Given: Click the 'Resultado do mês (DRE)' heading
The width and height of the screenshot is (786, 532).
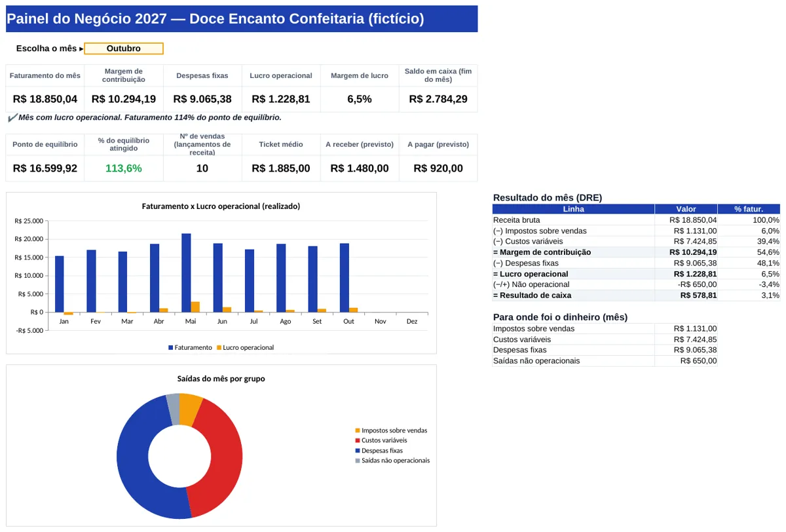Looking at the screenshot, I should pyautogui.click(x=548, y=197).
